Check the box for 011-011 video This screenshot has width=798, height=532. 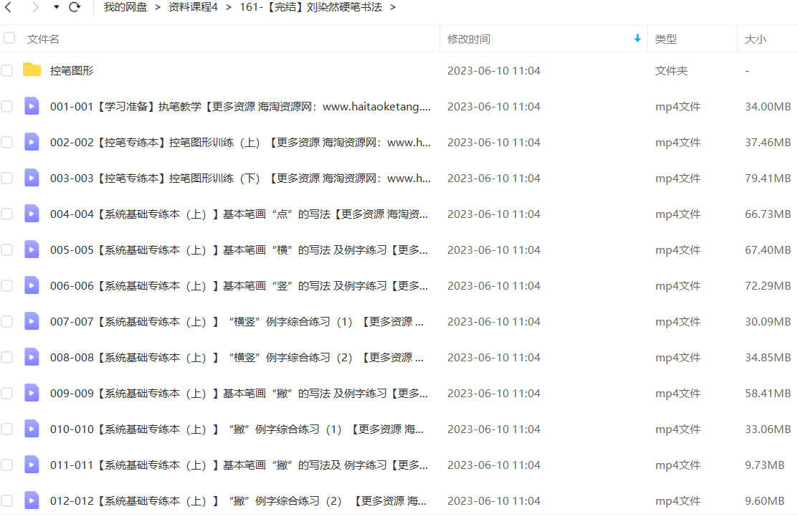[x=6, y=465]
